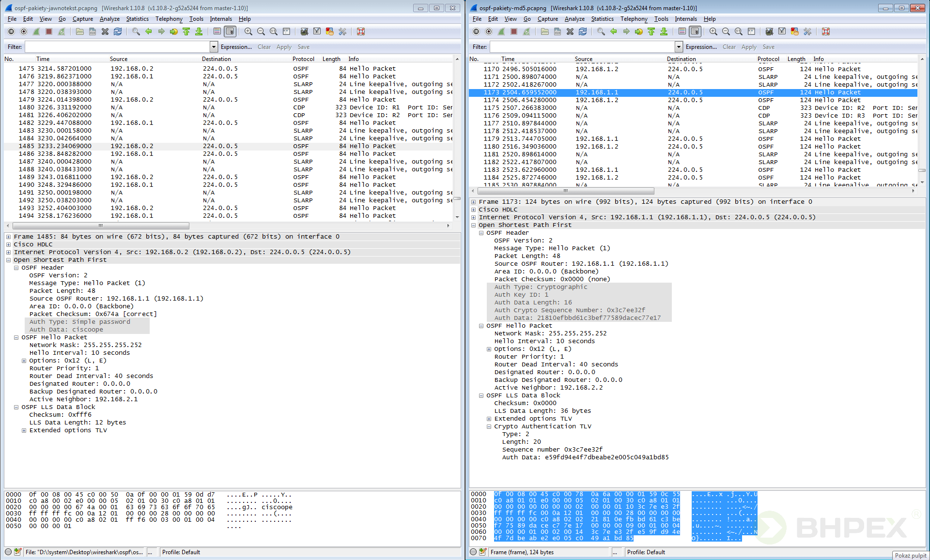Screen dimensions: 930x560
Task: Collapse Crypto Authentication TLV node
Action: tap(489, 426)
